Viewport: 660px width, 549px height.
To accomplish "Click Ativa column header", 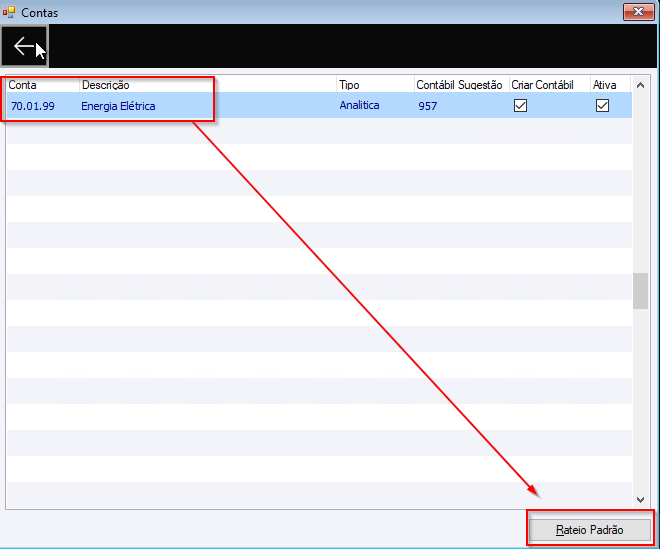I will pos(610,85).
